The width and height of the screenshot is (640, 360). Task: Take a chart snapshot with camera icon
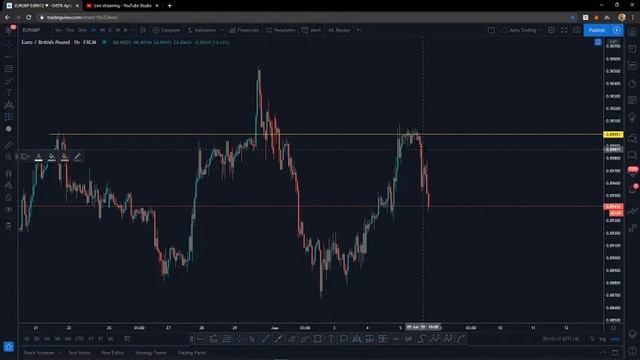click(577, 30)
